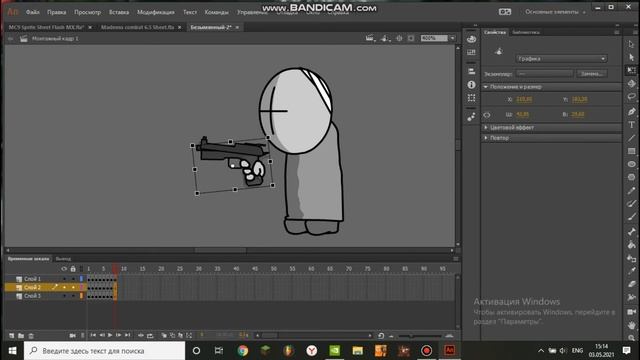640x360 pixels.
Task: Open the Transform panel icon
Action: point(471,98)
